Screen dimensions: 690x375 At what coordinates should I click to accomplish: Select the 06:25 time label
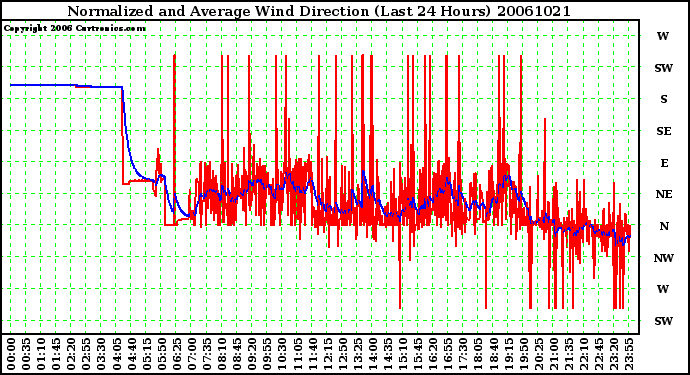[x=176, y=354]
